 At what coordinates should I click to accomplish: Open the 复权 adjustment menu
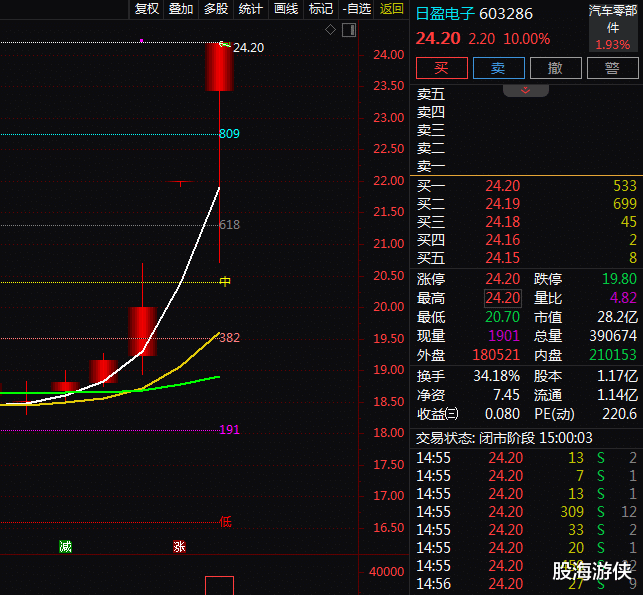[146, 9]
